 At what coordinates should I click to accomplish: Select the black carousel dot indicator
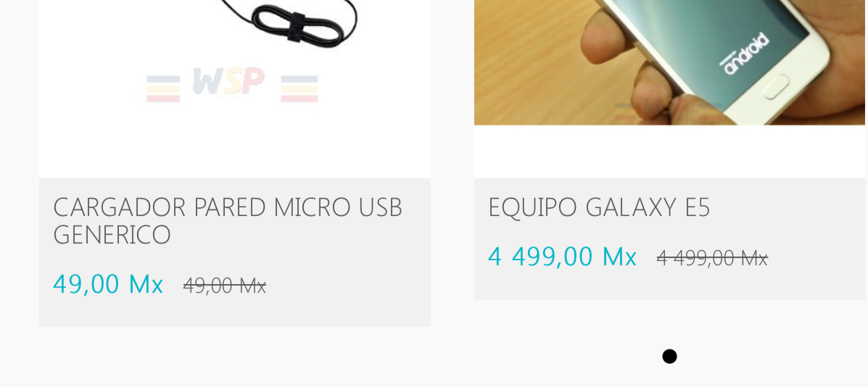pos(669,357)
